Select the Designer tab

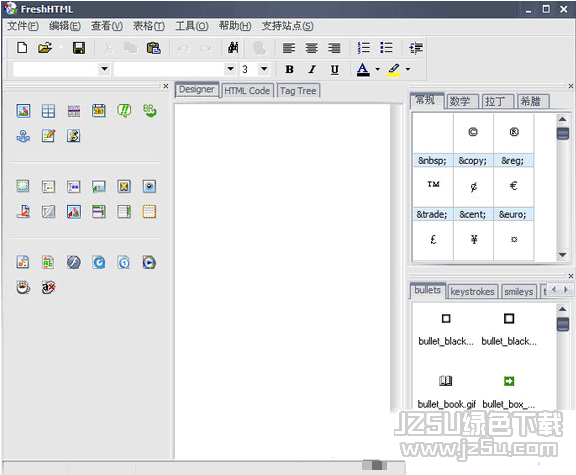(197, 90)
